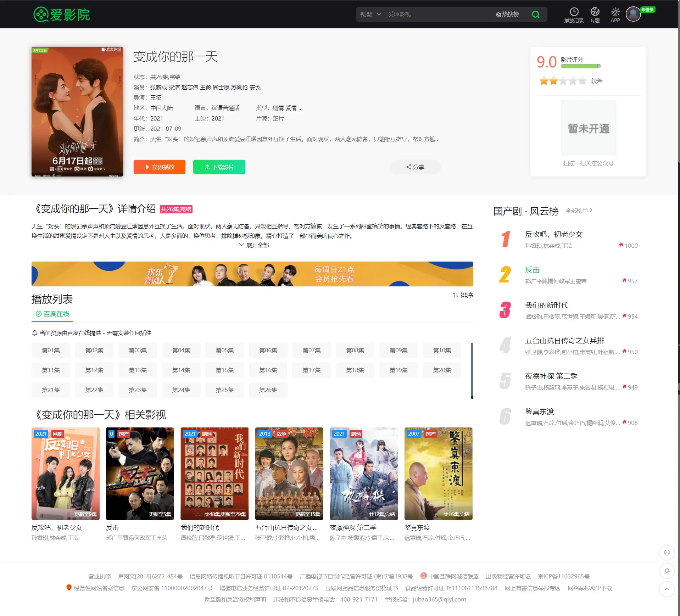The width and height of the screenshot is (680, 616).
Task: Click the star rating icons
Action: tap(563, 81)
